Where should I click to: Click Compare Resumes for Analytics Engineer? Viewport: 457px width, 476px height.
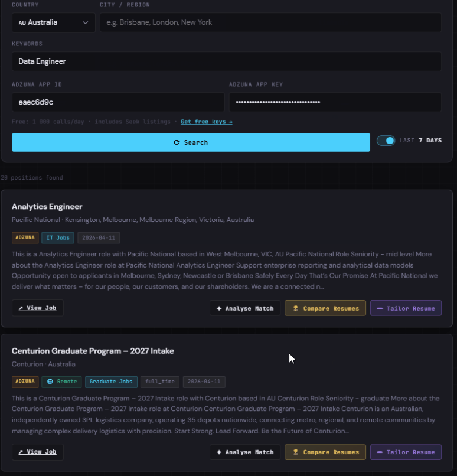(325, 308)
